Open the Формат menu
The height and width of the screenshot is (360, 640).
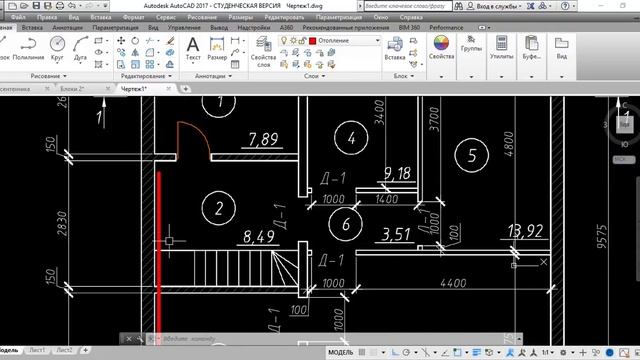point(133,17)
